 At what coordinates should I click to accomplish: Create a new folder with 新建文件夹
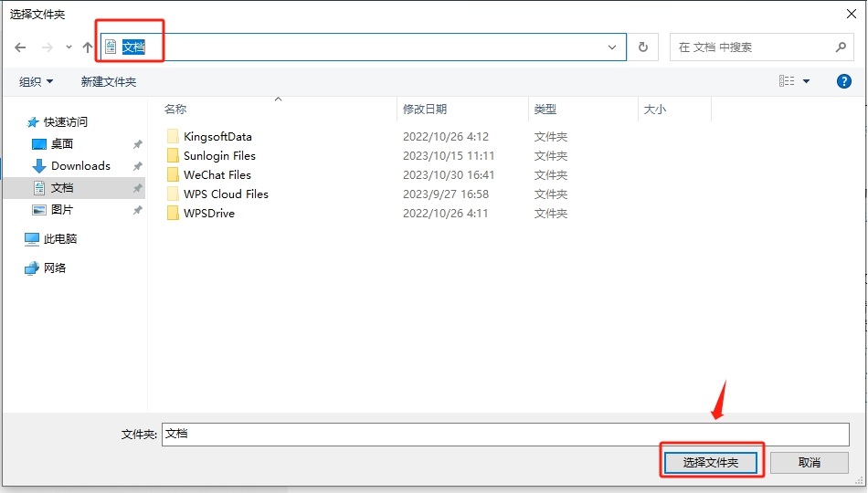[x=109, y=82]
